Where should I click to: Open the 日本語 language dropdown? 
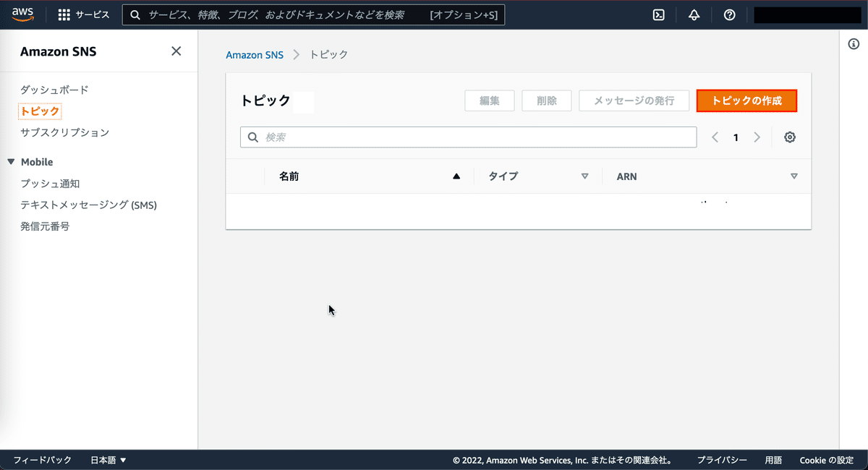109,460
